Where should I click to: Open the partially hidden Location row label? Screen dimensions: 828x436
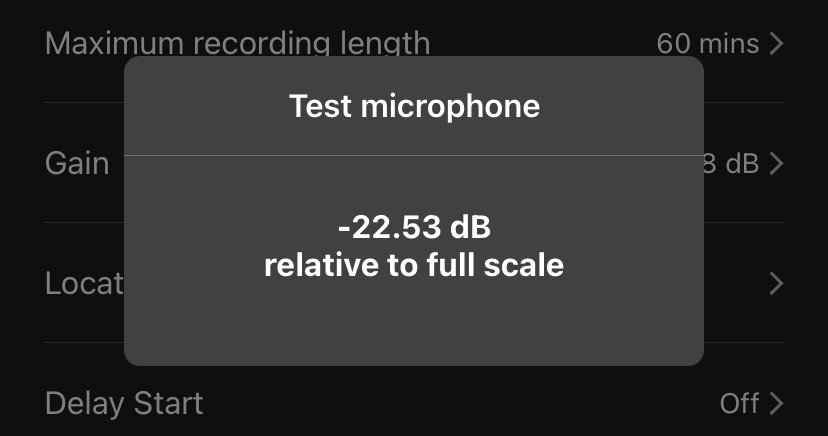click(x=84, y=283)
